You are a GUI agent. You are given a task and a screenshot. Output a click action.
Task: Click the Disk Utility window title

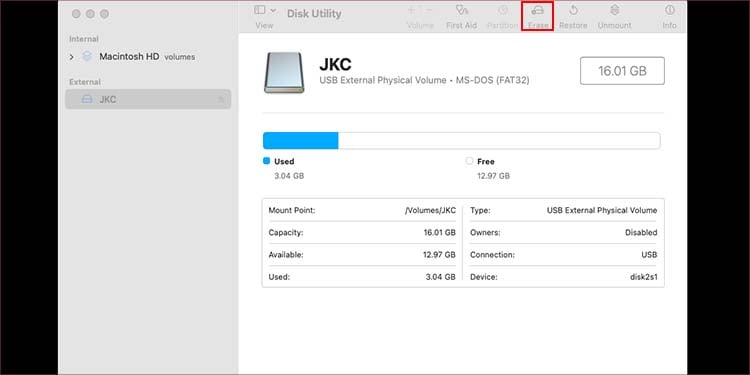pyautogui.click(x=314, y=13)
